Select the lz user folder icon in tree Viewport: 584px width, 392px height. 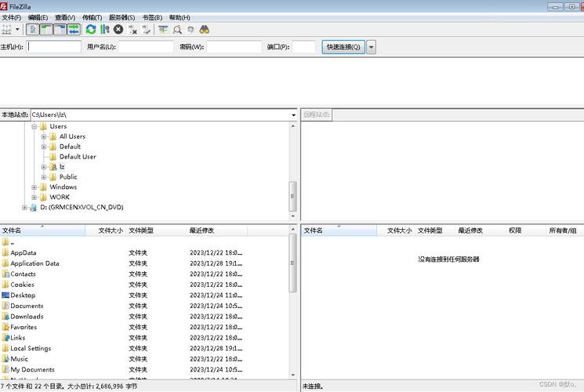(53, 167)
